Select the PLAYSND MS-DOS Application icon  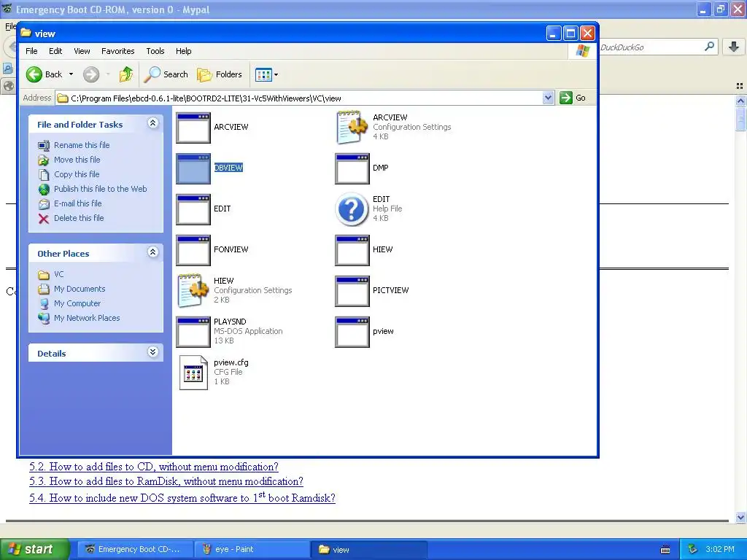click(193, 332)
